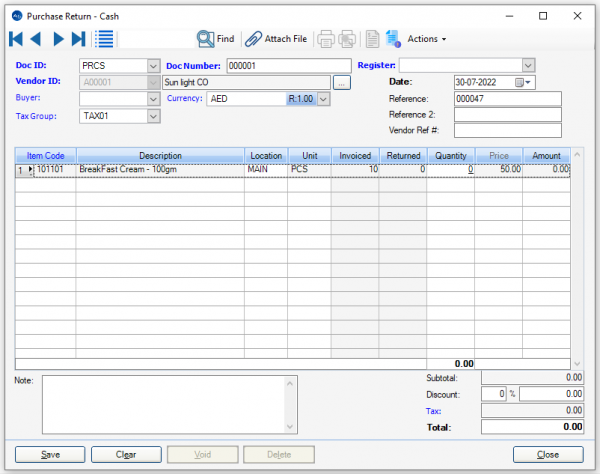Screen dimensions: 600x474
Task: Click the Discount amount field
Action: 551,394
